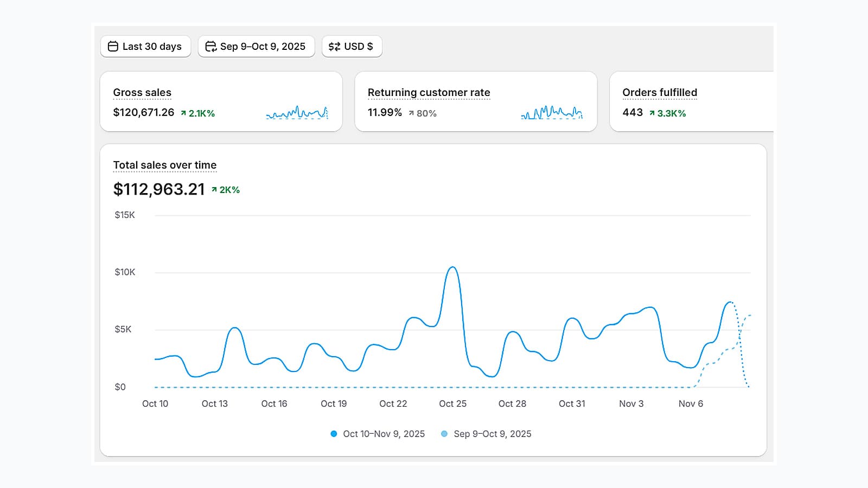Screen dimensions: 868x488
Task: Open the Total sales over time heading
Action: click(165, 165)
